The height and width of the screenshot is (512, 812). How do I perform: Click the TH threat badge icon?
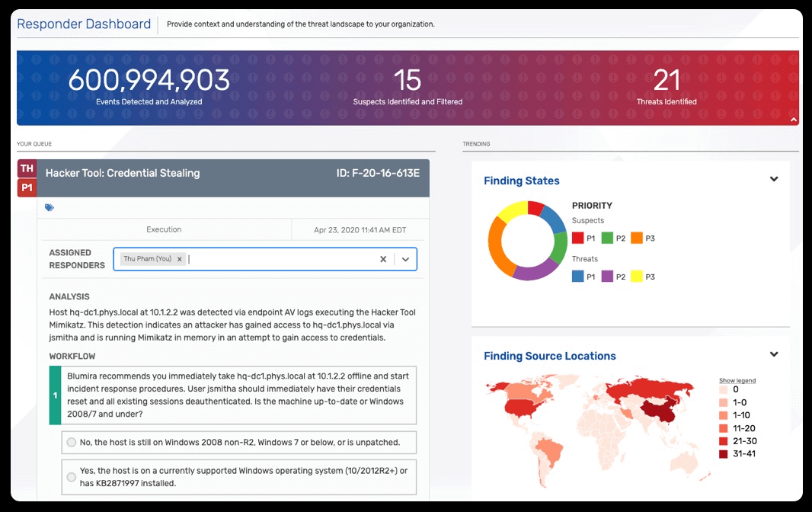pyautogui.click(x=27, y=168)
